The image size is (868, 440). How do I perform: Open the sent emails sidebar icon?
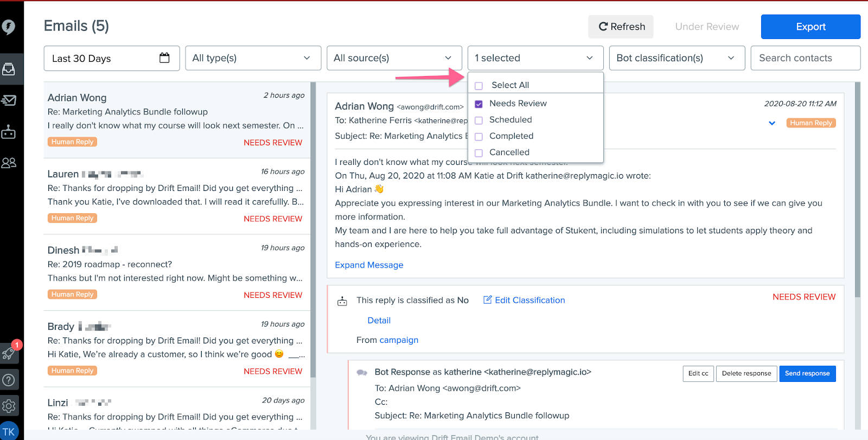click(9, 100)
